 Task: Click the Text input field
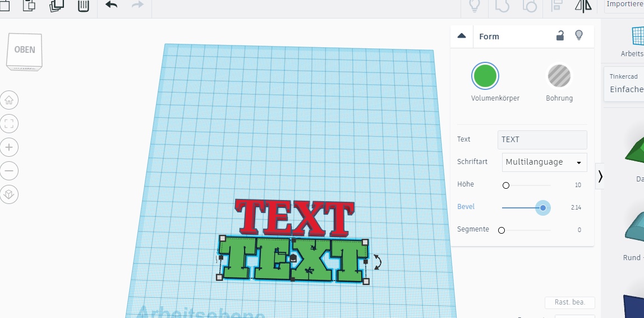tap(542, 140)
